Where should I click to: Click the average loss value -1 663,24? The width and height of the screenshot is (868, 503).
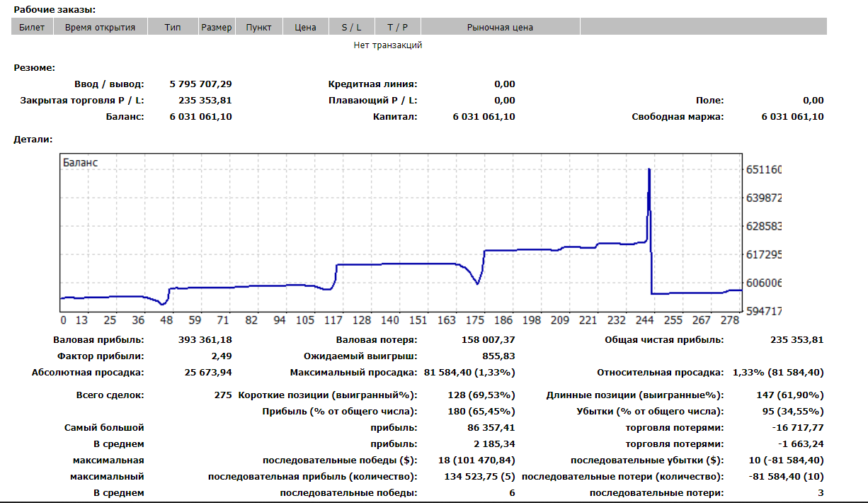(x=801, y=444)
